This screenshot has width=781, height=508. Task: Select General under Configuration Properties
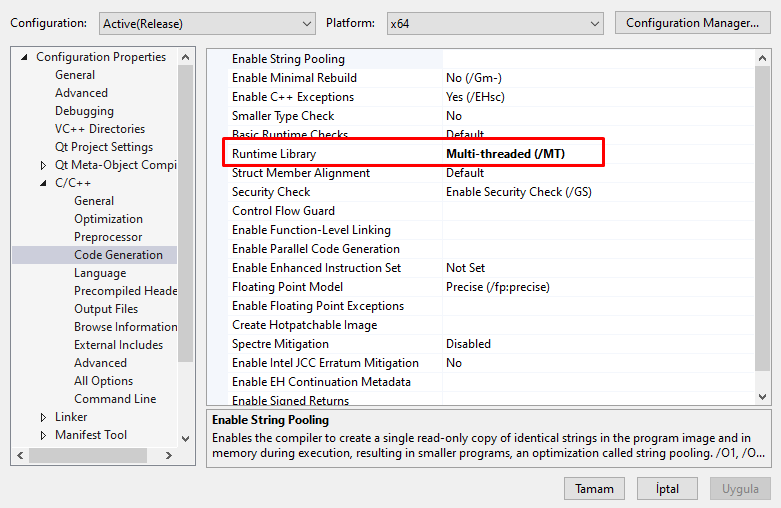tap(75, 75)
